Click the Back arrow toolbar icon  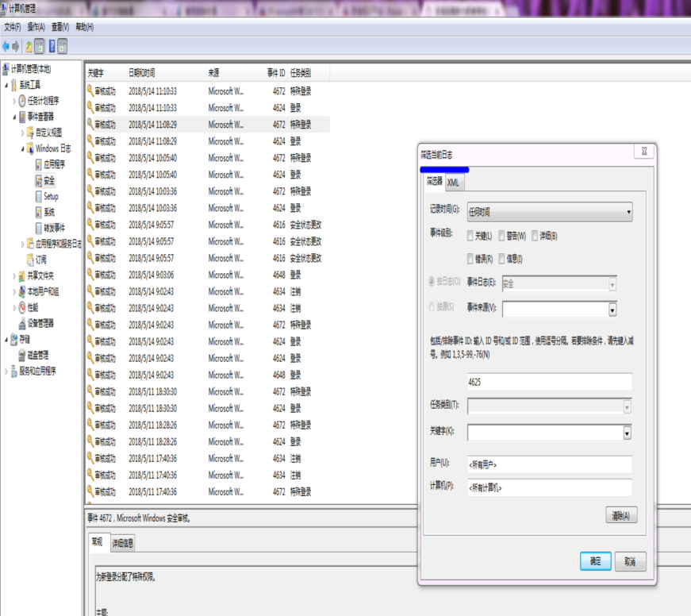[x=7, y=47]
